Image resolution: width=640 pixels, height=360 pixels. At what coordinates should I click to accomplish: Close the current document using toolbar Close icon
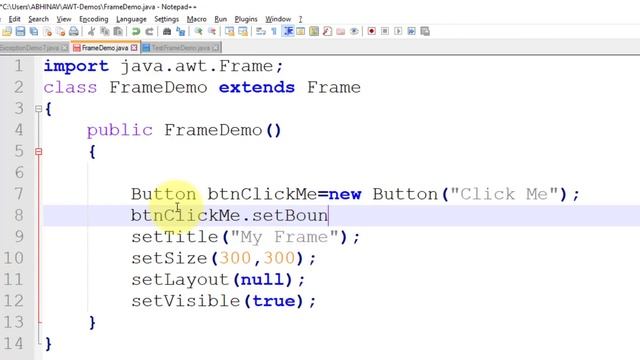point(48,31)
